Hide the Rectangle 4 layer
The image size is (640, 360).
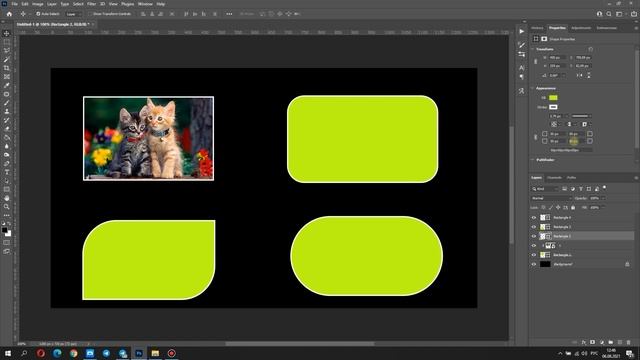click(534, 218)
